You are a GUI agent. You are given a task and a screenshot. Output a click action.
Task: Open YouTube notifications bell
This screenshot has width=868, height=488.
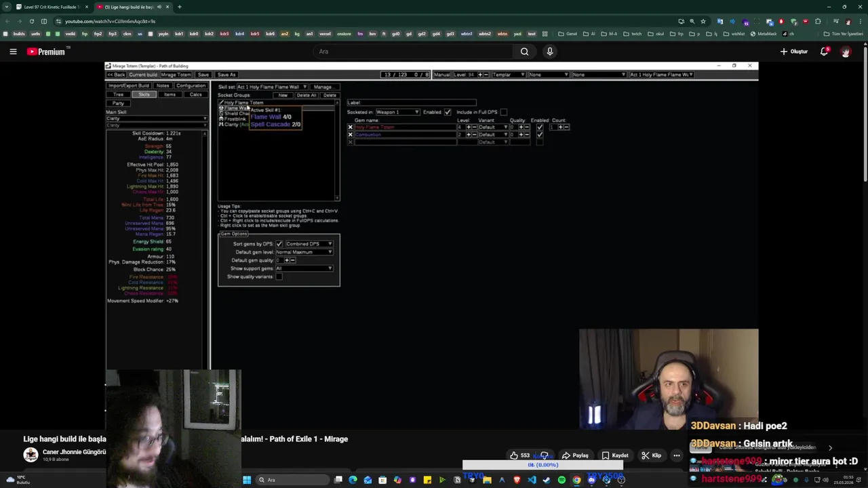tap(824, 52)
